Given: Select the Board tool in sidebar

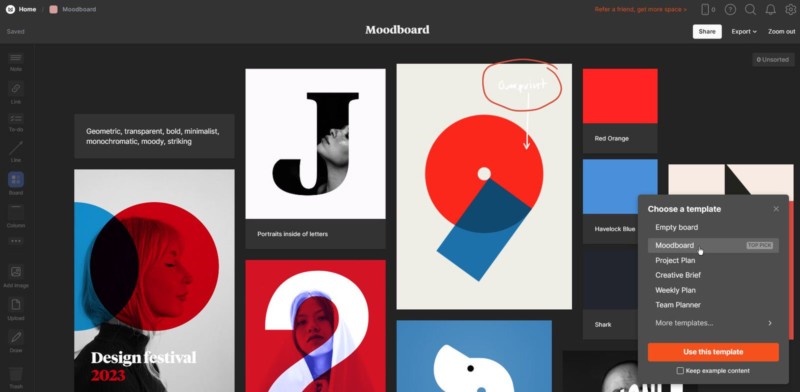Looking at the screenshot, I should point(16,184).
